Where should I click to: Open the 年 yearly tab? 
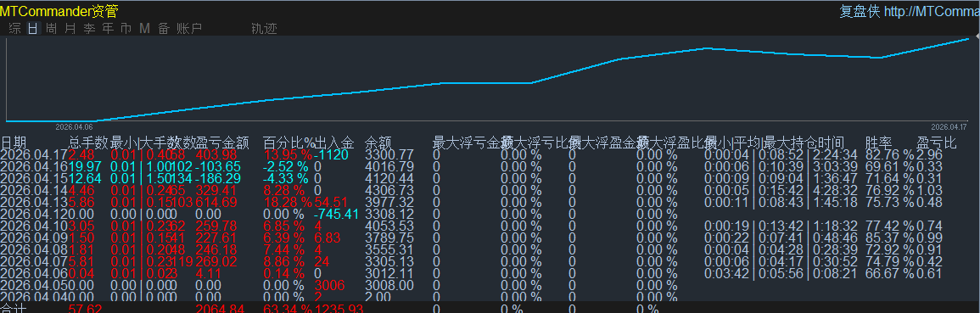click(108, 28)
